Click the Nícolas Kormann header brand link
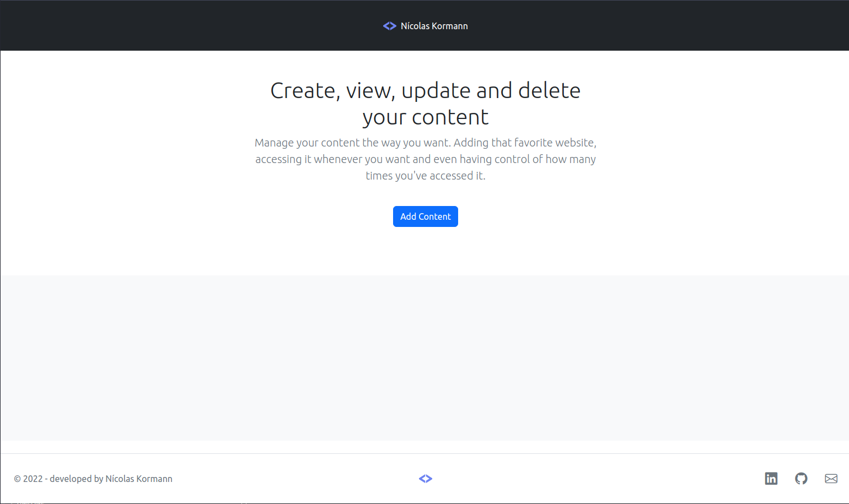849x504 pixels. 434,25
